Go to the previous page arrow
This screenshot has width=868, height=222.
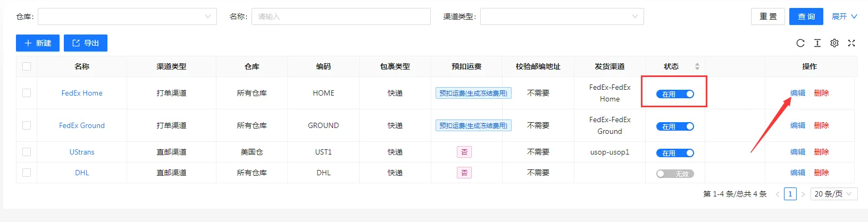coord(778,194)
